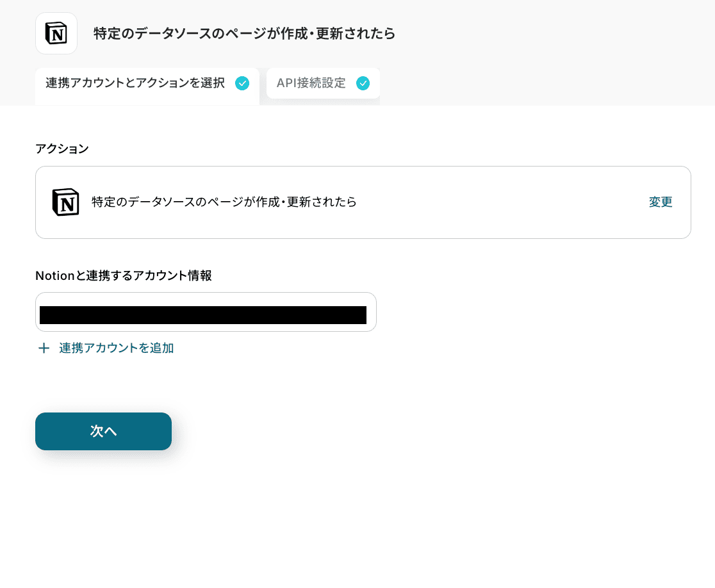Click the Notion icon inside the action card
This screenshot has height=588, width=715.
point(65,202)
